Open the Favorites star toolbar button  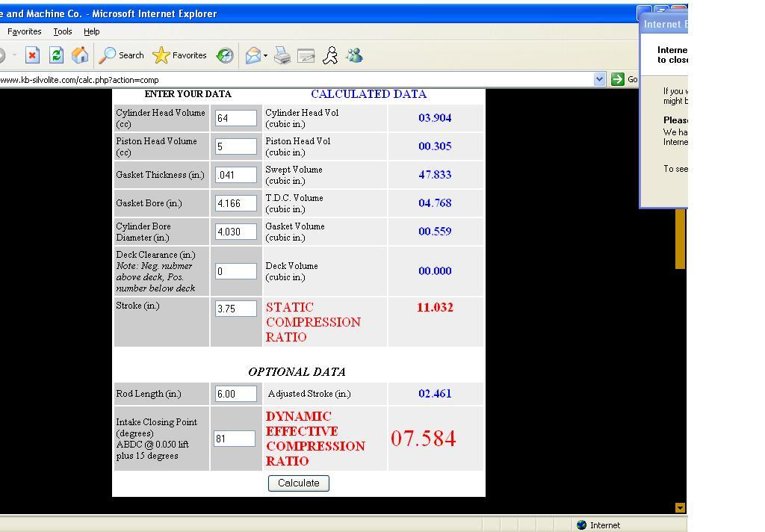tap(179, 55)
